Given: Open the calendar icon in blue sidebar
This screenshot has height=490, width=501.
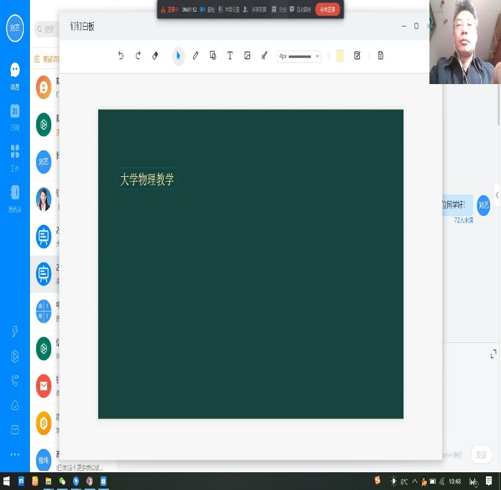Looking at the screenshot, I should point(15,116).
